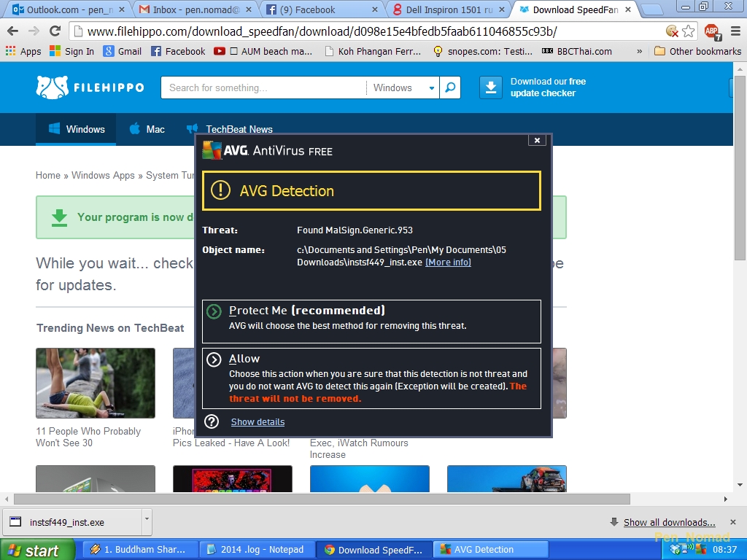
Task: Close the Facebook tab
Action: click(x=374, y=9)
